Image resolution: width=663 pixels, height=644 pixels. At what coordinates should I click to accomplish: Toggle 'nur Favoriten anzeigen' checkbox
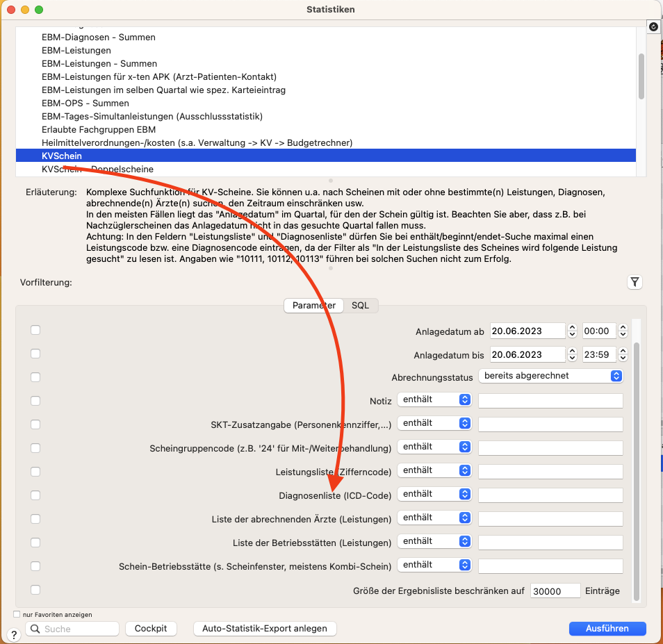[17, 614]
